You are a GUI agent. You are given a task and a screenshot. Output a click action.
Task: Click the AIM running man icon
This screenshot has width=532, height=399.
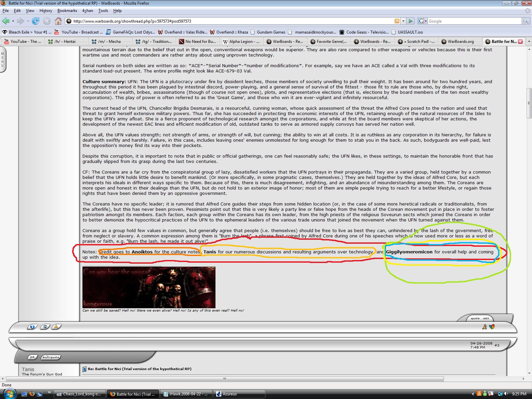pos(485,327)
